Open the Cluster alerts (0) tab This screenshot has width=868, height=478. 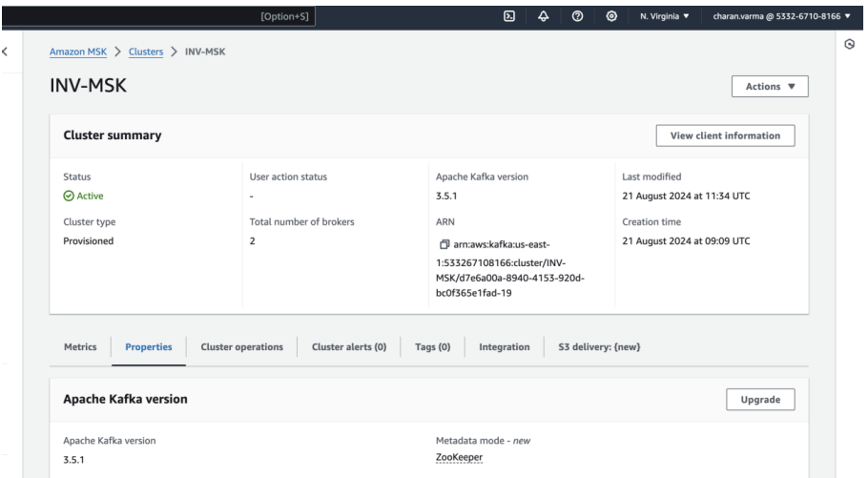[x=349, y=346]
